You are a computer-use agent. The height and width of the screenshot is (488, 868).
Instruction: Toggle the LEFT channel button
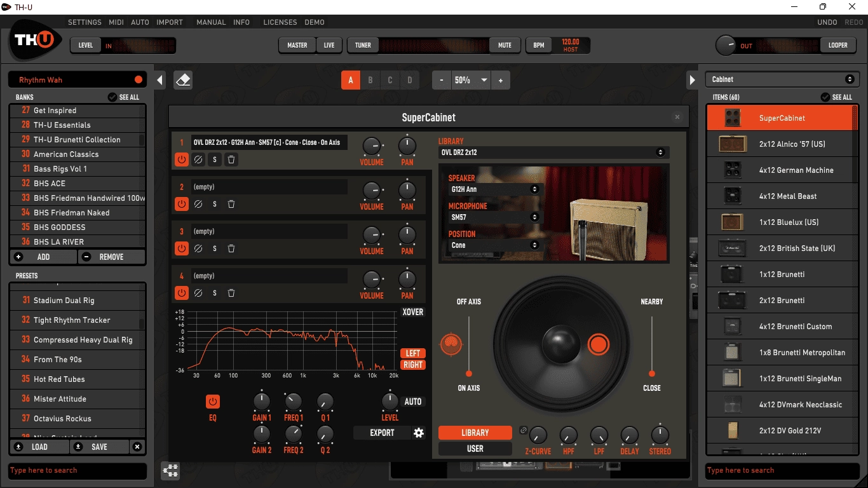[x=413, y=353]
